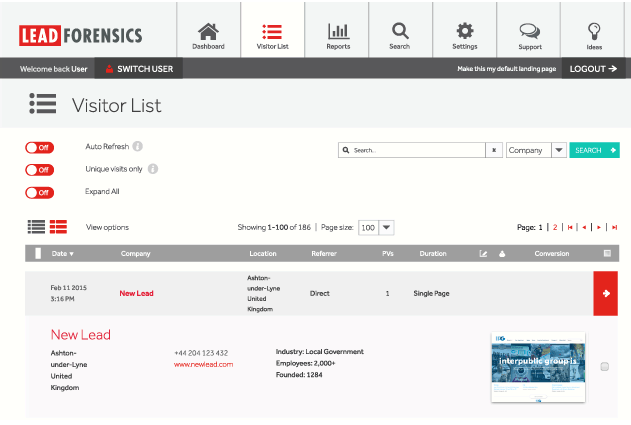Click the white marker in Date header
This screenshot has height=425, width=631.
pos(38,253)
